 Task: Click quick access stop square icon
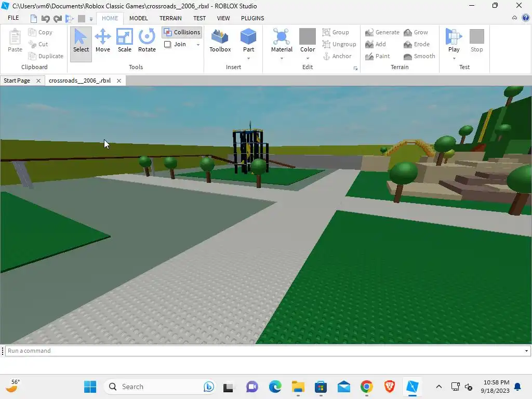(82, 18)
